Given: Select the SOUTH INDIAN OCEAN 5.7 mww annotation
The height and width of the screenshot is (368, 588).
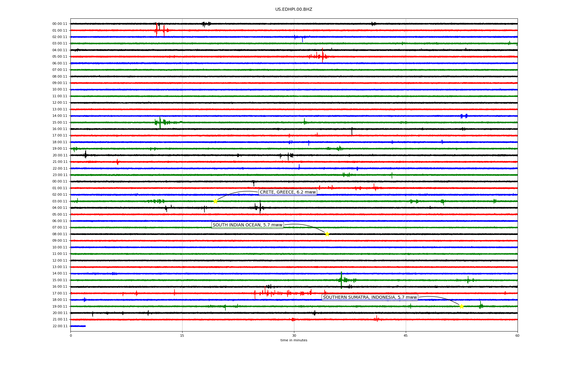Looking at the screenshot, I should [247, 225].
